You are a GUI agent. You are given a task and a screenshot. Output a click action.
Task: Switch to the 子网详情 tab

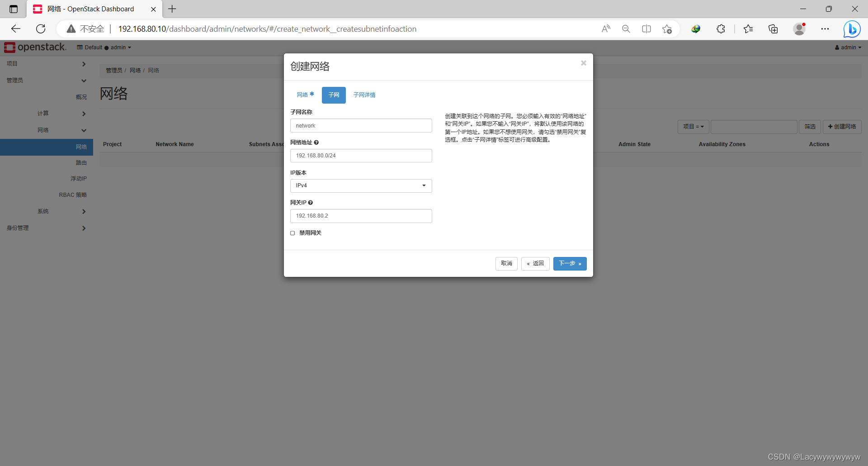click(364, 95)
